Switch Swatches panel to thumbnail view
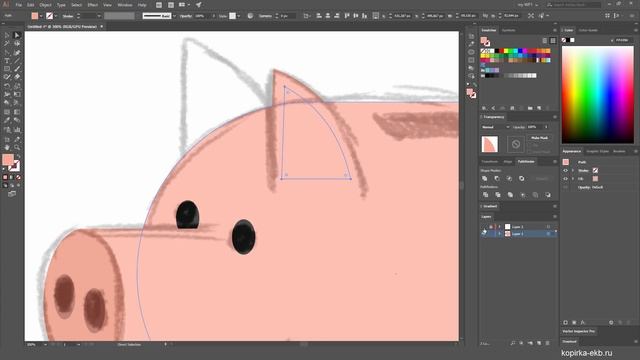 point(553,41)
